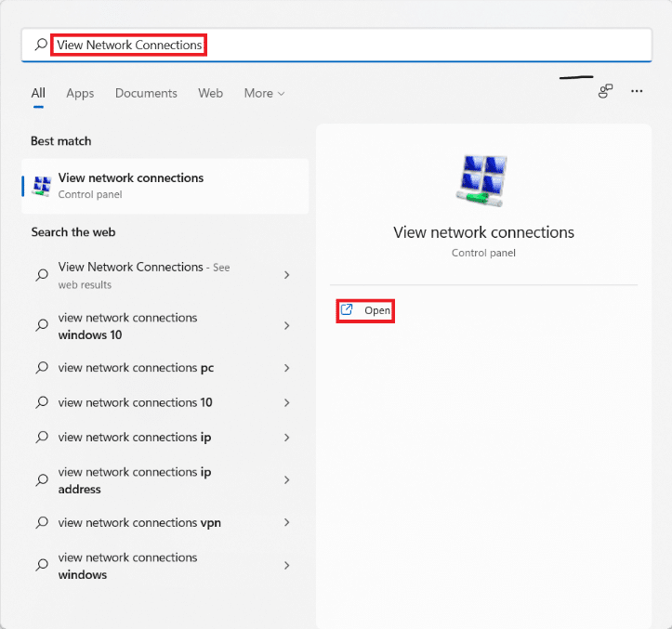Viewport: 672px width, 629px height.
Task: Click search icon beside 'view network connections vpn'
Action: 42,523
